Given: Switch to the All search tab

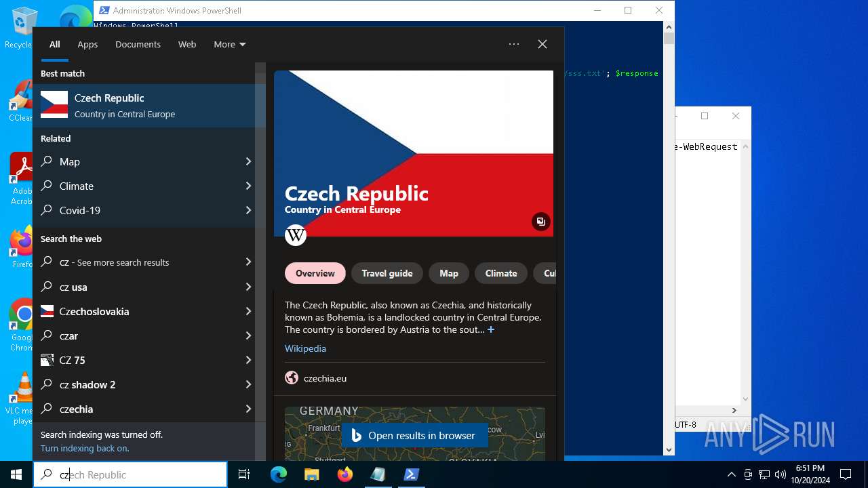Looking at the screenshot, I should (x=55, y=44).
